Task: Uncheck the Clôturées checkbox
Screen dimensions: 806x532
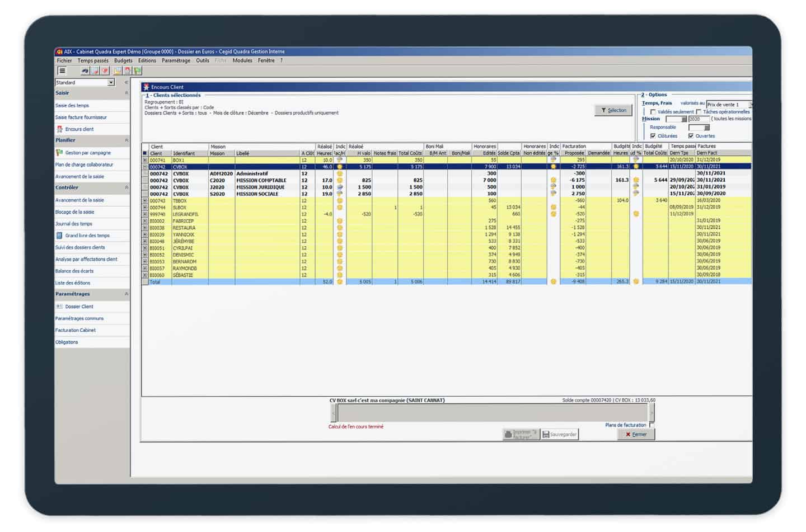Action: (653, 136)
